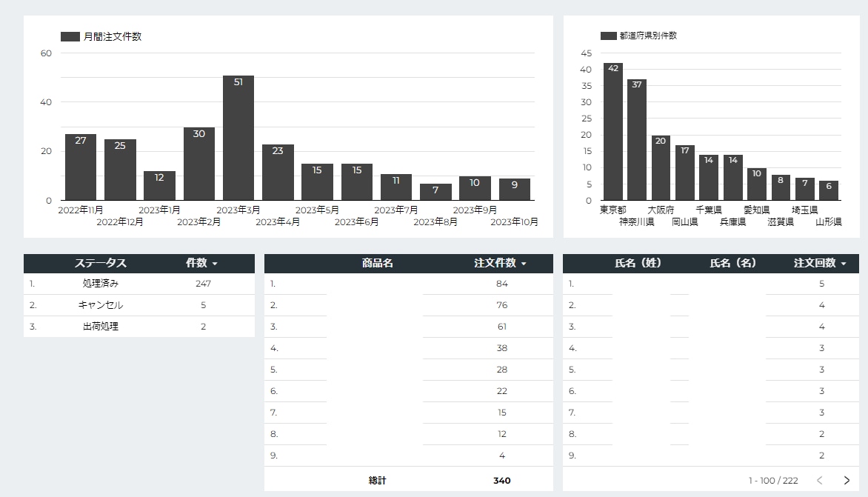868x497 pixels.
Task: Click the 都道府県別件数 legend color swatch
Action: [608, 36]
